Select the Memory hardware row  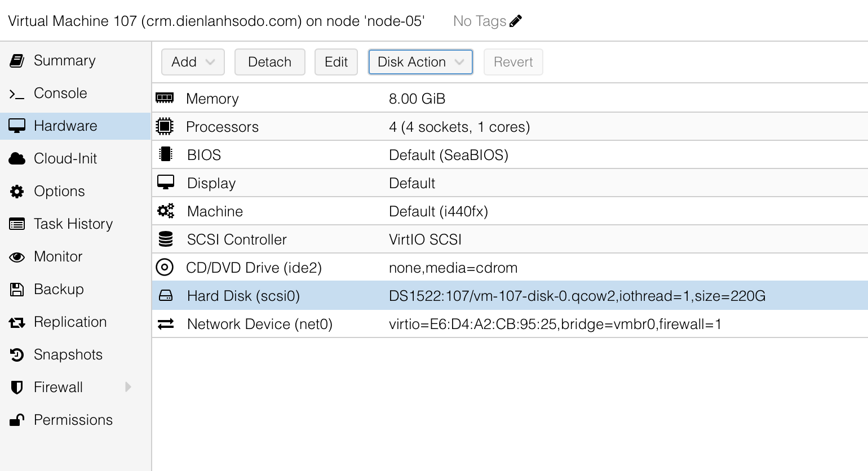[x=212, y=99]
